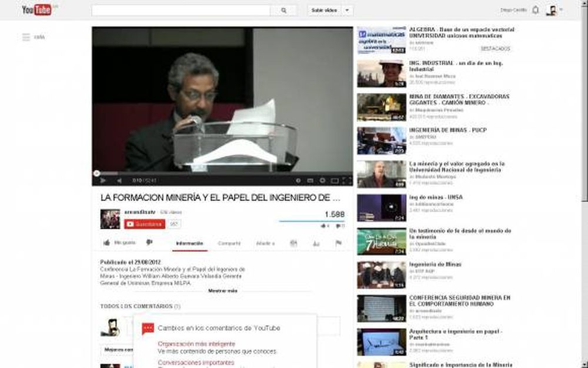Viewport: 588px width, 368px height.
Task: Switch to the Compartir tab
Action: pos(229,243)
